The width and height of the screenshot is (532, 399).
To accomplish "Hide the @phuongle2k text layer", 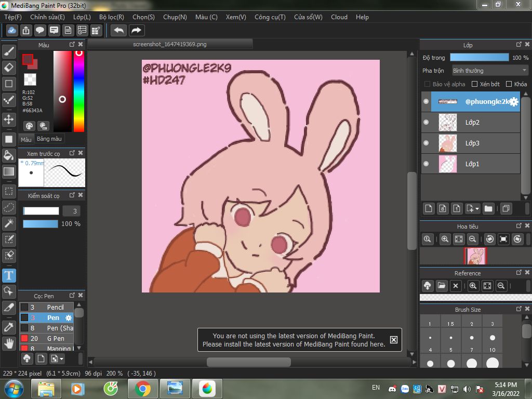I will pyautogui.click(x=426, y=101).
